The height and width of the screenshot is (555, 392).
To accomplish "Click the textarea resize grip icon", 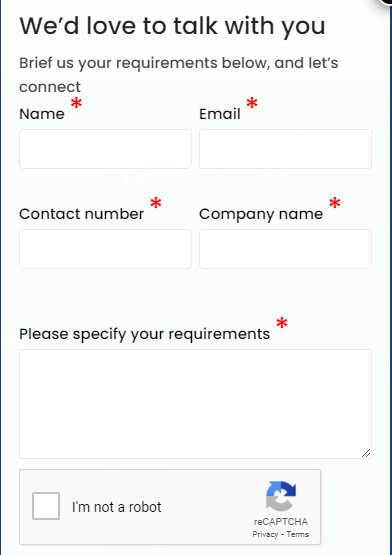I will click(366, 453).
